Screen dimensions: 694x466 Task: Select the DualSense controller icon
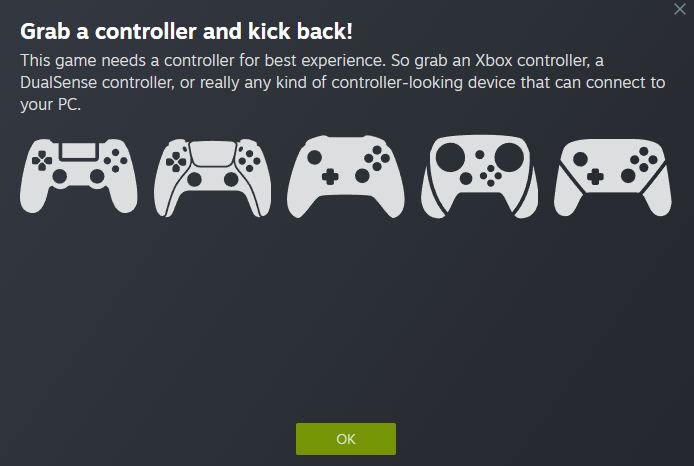[212, 178]
